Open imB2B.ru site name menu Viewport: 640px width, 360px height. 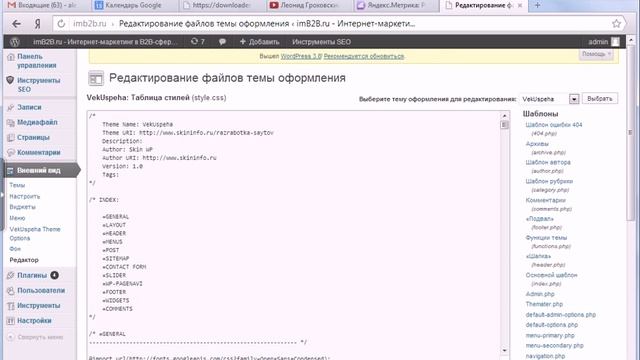click(105, 42)
